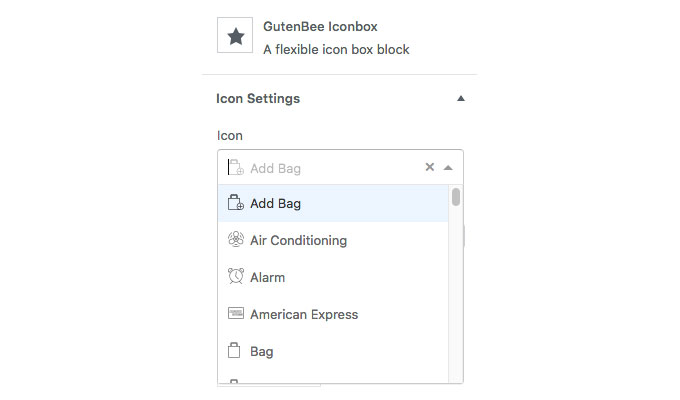Close the icon dropdown with the arrow
Screen dimensions: 680x400
point(448,167)
